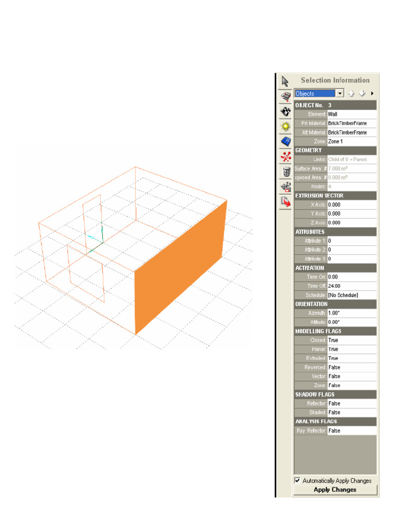
Task: Click the Apply Changes button
Action: click(x=335, y=489)
